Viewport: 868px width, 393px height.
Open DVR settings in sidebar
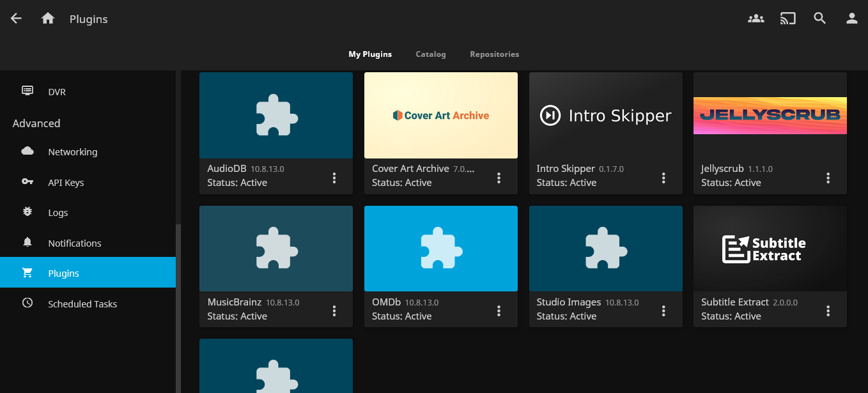(x=57, y=91)
